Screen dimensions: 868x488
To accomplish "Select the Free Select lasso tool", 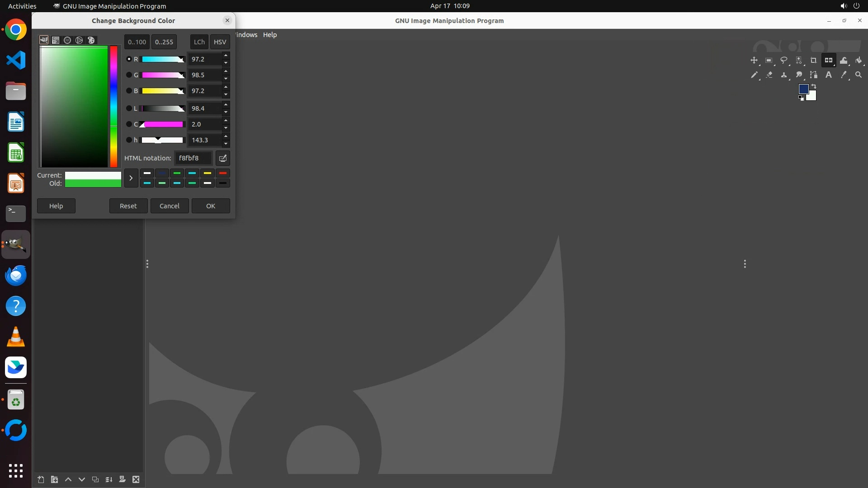I will tap(784, 60).
